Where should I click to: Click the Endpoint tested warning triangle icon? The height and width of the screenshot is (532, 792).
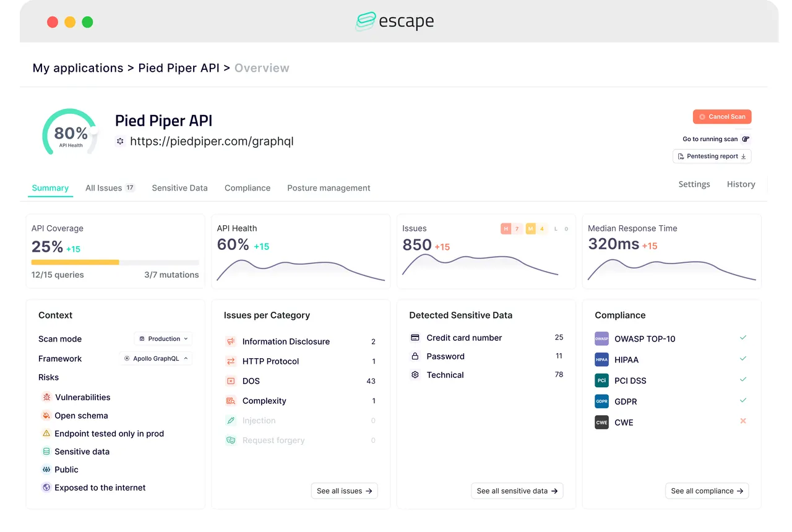46,434
